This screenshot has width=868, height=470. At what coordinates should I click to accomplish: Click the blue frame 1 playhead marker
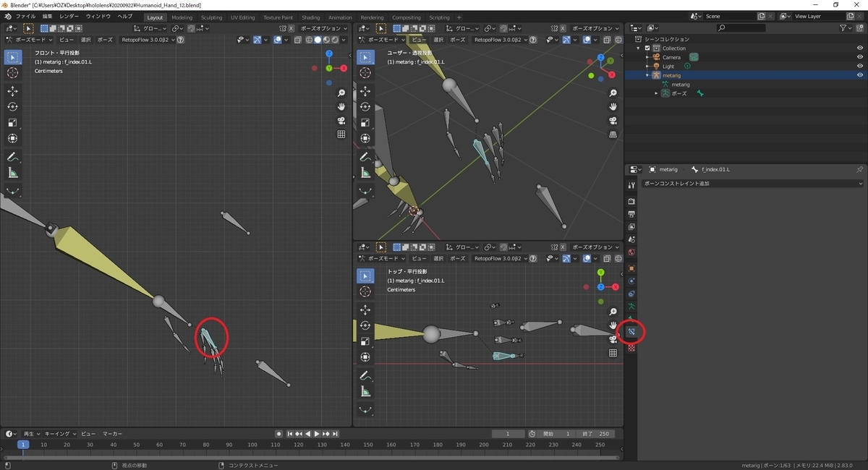click(x=23, y=445)
